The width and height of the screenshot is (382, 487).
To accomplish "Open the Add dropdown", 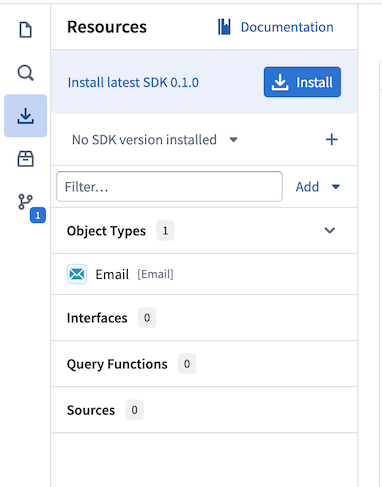I will (x=317, y=187).
